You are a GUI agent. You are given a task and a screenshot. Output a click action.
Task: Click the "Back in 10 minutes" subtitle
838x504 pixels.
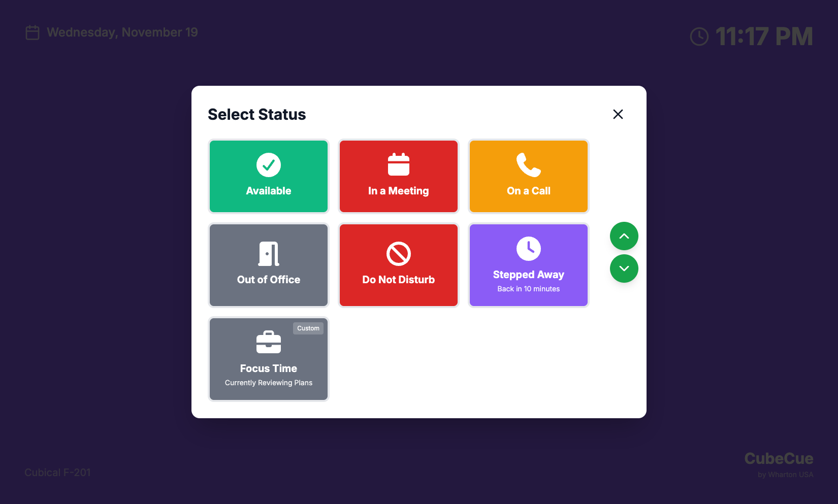529,289
